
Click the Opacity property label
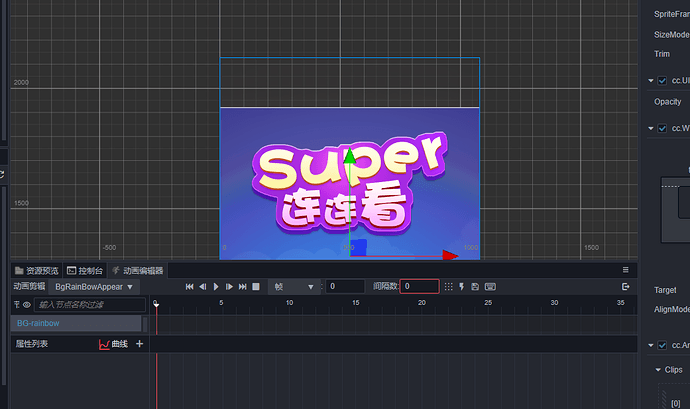coord(668,102)
